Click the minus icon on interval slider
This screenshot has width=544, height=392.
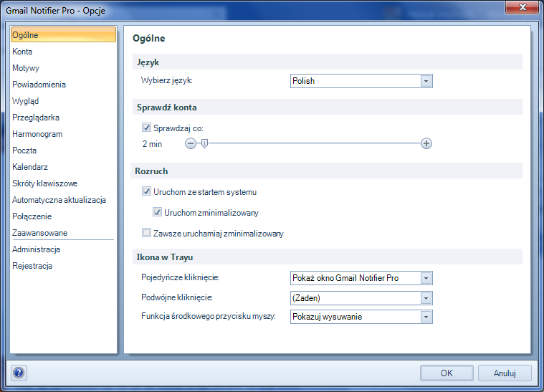(x=191, y=143)
